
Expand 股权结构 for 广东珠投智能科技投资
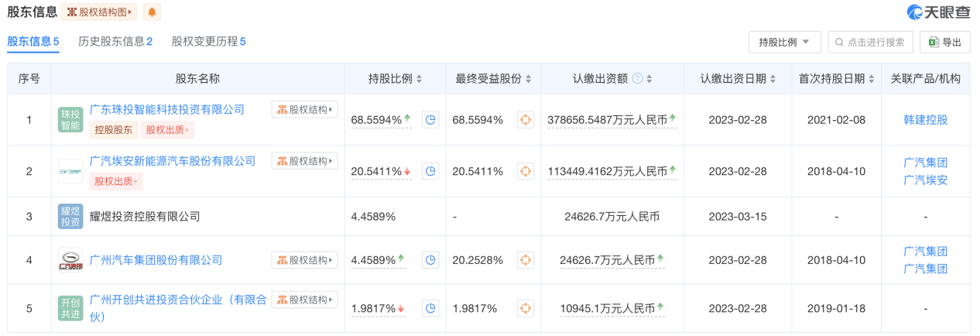click(x=304, y=110)
